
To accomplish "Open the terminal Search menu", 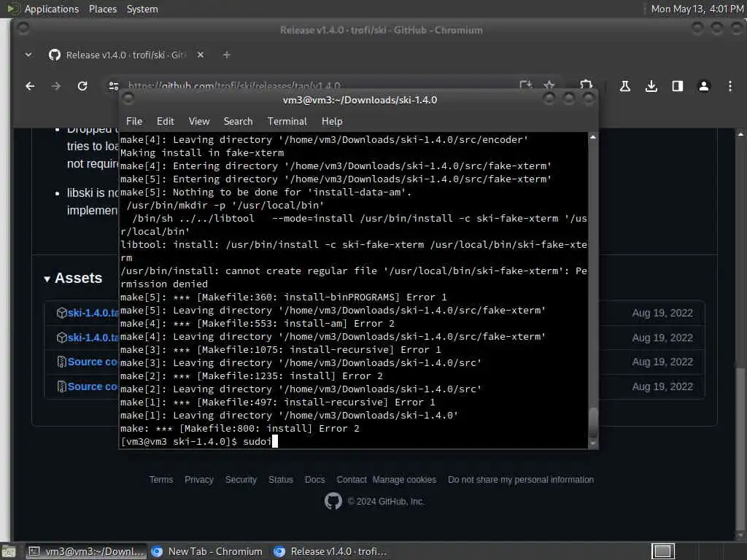I will (239, 122).
